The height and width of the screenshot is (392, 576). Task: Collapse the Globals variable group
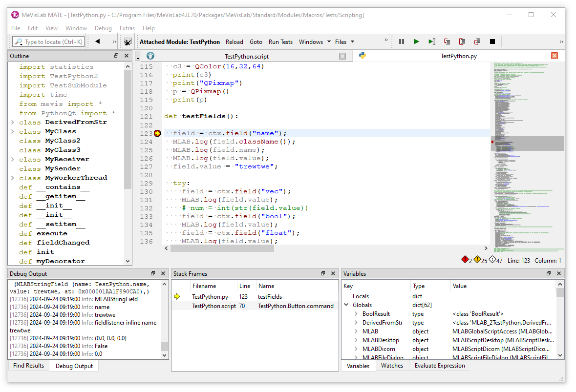(346, 306)
